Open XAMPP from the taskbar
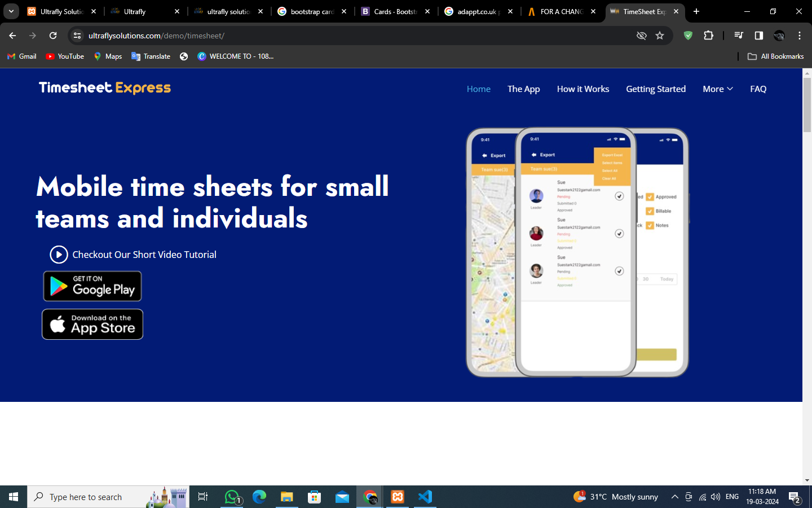Viewport: 812px width, 508px height. [398, 497]
